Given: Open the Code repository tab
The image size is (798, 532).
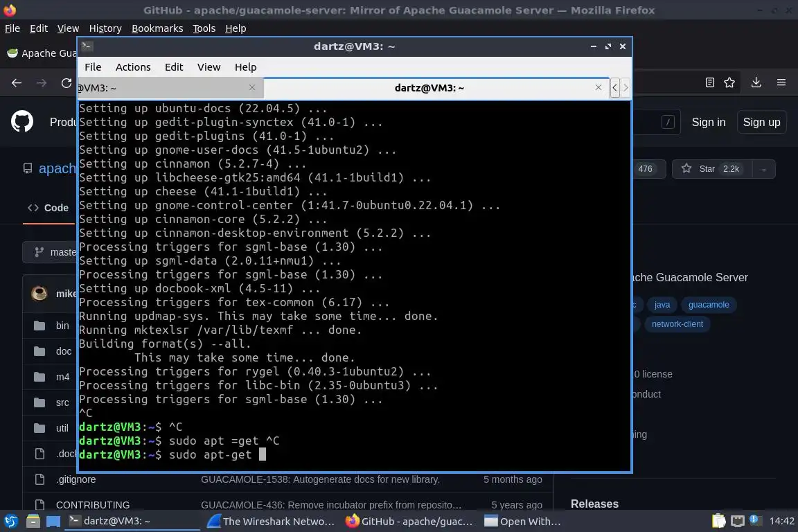Looking at the screenshot, I should [x=48, y=208].
